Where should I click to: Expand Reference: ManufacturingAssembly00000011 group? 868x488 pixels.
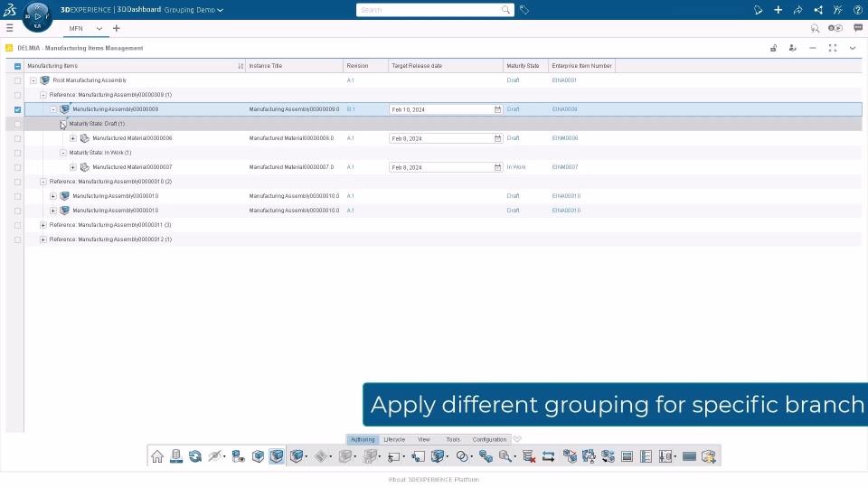coord(43,225)
